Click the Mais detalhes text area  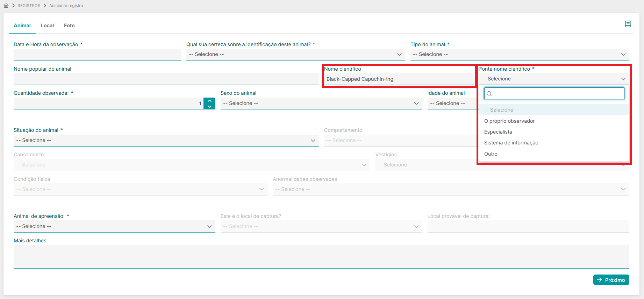321,256
